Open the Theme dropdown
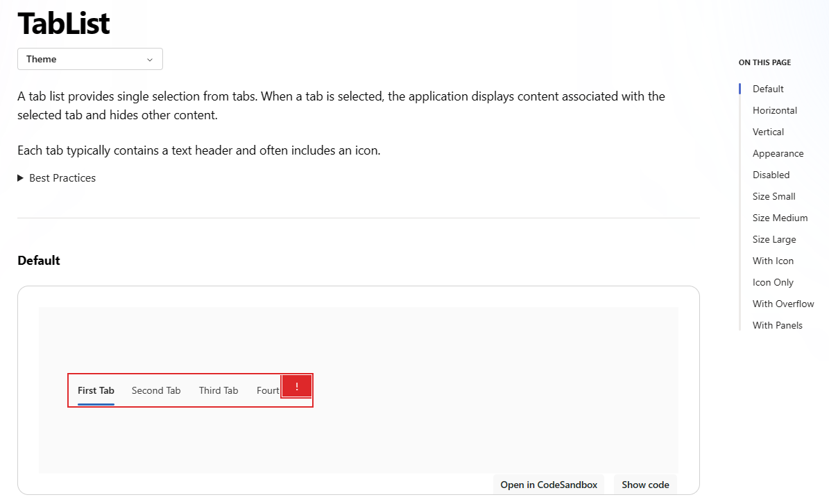The image size is (829, 504). [89, 59]
